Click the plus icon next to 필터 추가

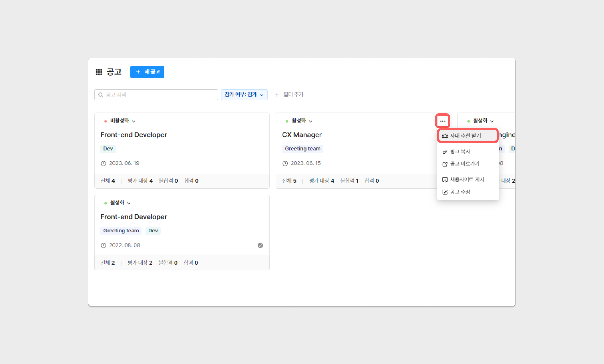click(x=277, y=95)
